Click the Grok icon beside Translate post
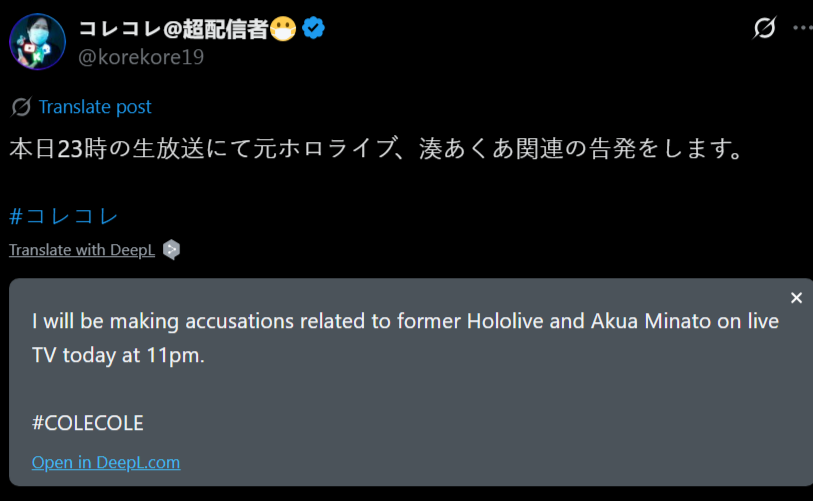This screenshot has width=813, height=501. pyautogui.click(x=21, y=107)
